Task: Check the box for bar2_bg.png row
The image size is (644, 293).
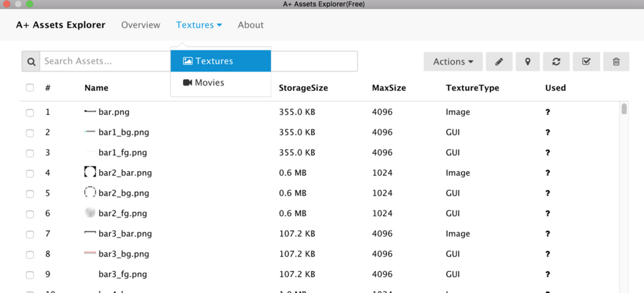Action: (30, 194)
